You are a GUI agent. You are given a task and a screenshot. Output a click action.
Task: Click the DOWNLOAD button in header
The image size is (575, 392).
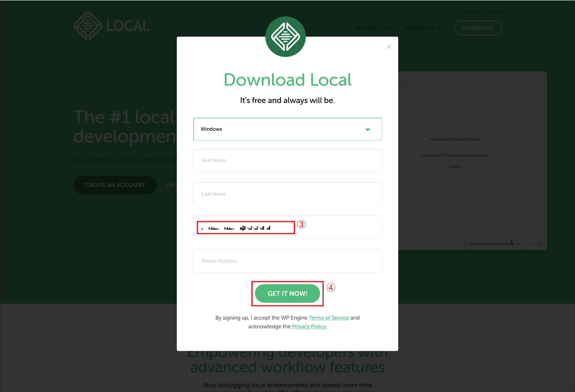click(x=478, y=28)
